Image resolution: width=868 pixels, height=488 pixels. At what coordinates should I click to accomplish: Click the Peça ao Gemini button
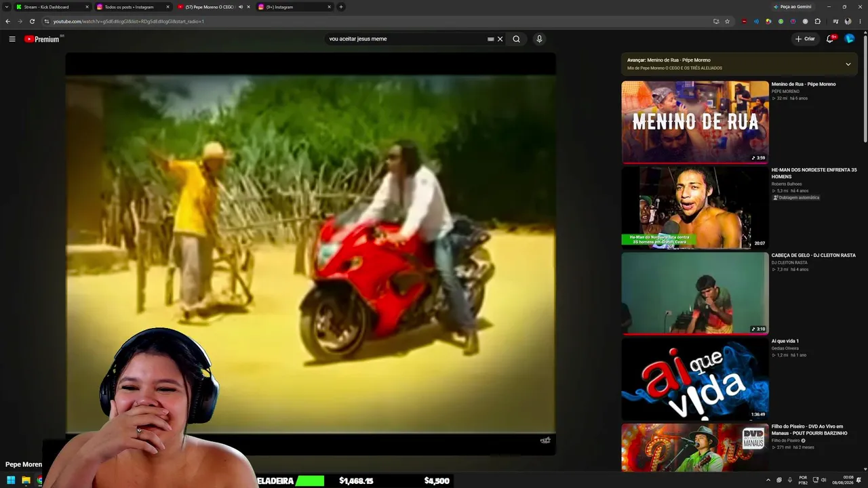[x=792, y=7]
